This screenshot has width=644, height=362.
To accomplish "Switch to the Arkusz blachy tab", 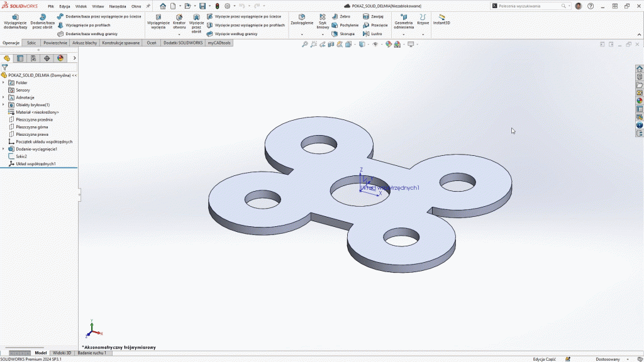I will pyautogui.click(x=85, y=43).
